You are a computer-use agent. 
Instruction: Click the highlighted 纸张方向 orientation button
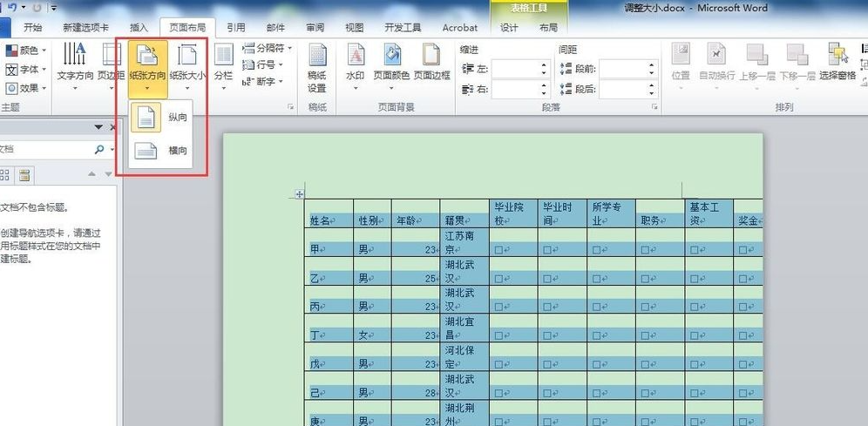click(x=147, y=67)
